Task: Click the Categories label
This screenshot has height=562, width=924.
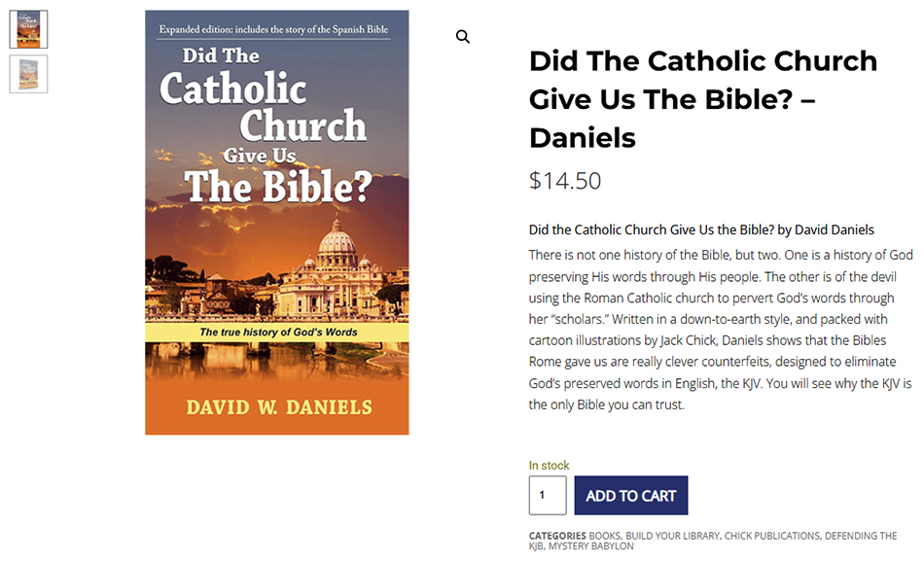Action: coord(557,536)
